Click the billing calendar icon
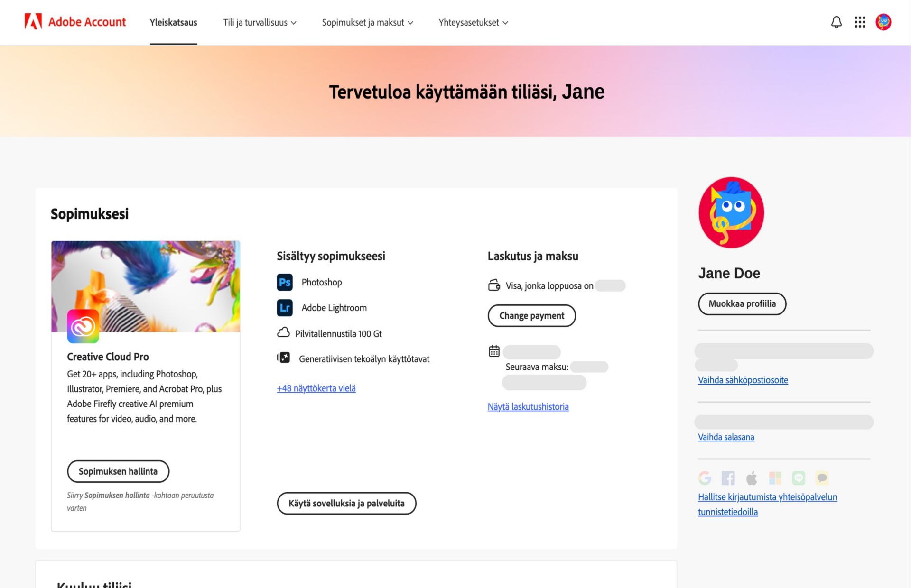Viewport: 911px width, 588px height. 494,351
